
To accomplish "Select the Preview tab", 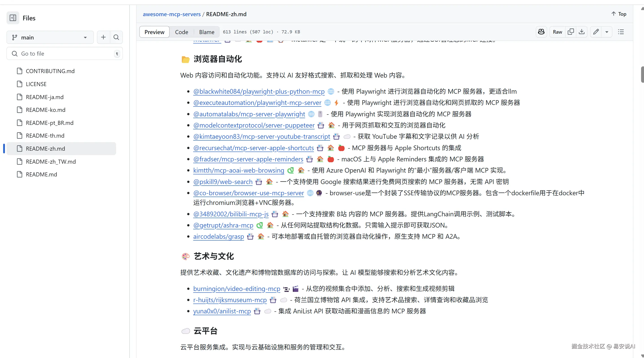I will (154, 32).
